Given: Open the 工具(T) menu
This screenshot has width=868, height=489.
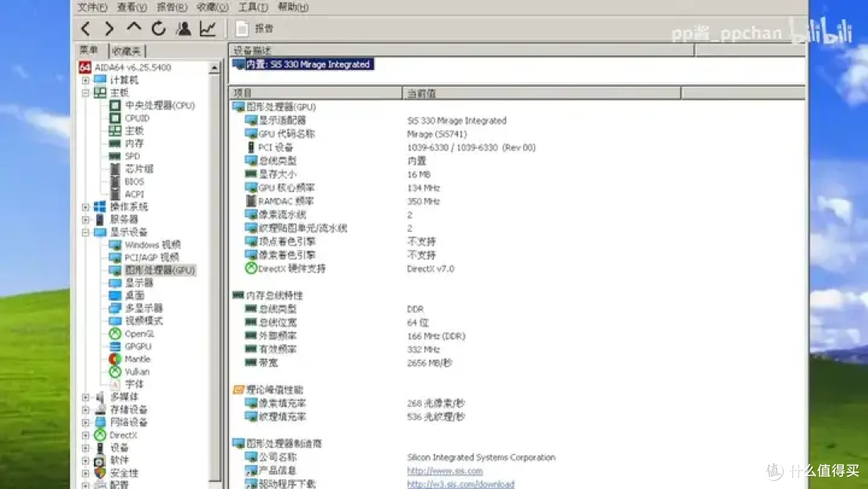Looking at the screenshot, I should [x=253, y=7].
